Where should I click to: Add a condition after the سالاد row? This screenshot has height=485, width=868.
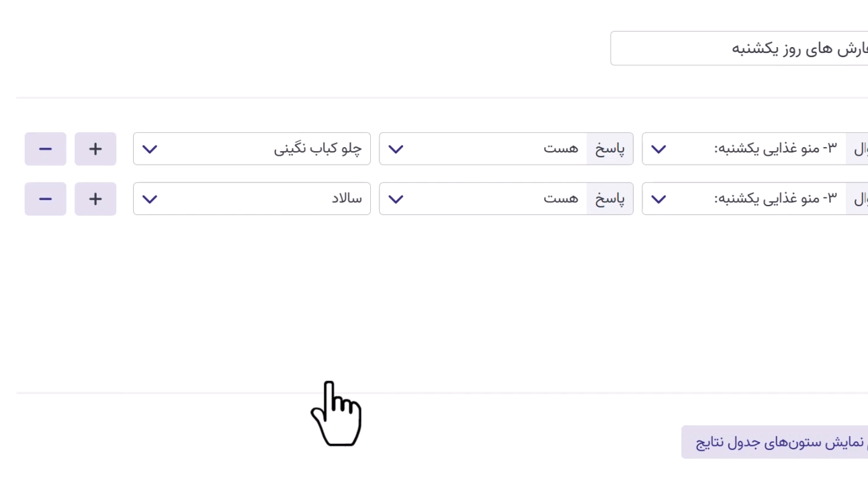tap(95, 199)
